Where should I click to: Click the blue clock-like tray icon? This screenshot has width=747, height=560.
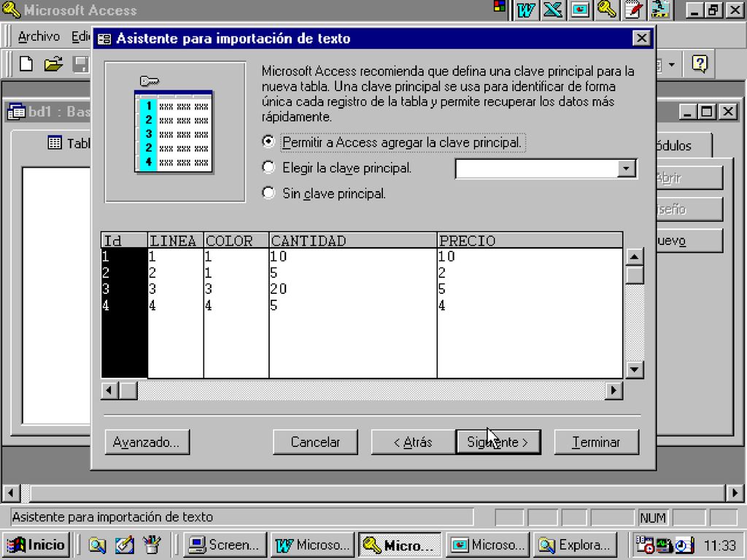pos(684,545)
